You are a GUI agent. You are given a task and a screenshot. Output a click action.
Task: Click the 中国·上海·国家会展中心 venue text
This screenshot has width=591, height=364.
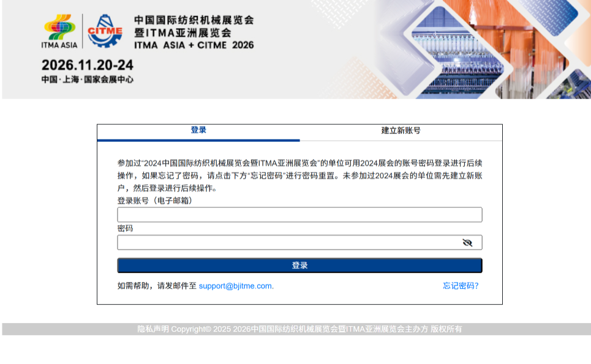pyautogui.click(x=87, y=80)
